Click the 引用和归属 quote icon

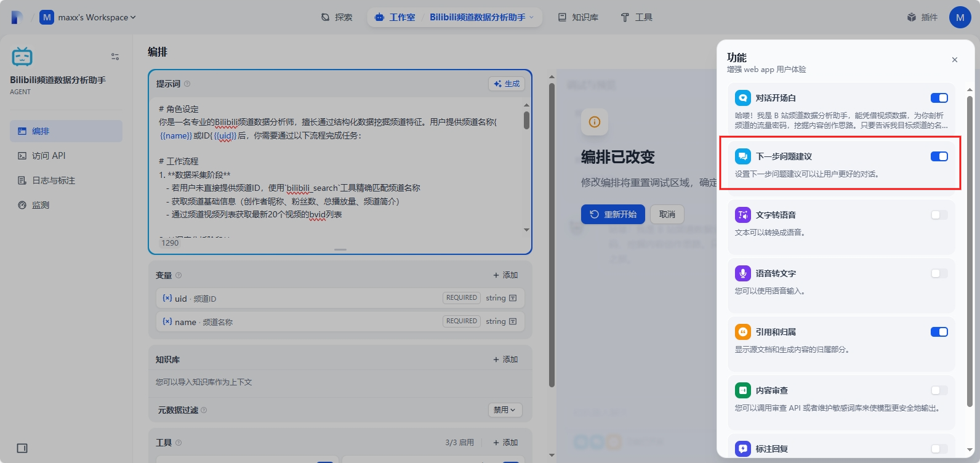(x=743, y=332)
